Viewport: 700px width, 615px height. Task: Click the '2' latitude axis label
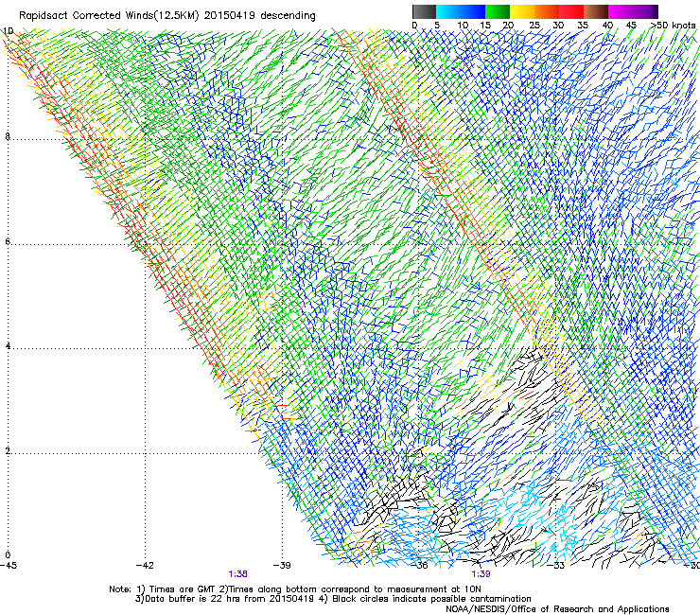pyautogui.click(x=8, y=450)
